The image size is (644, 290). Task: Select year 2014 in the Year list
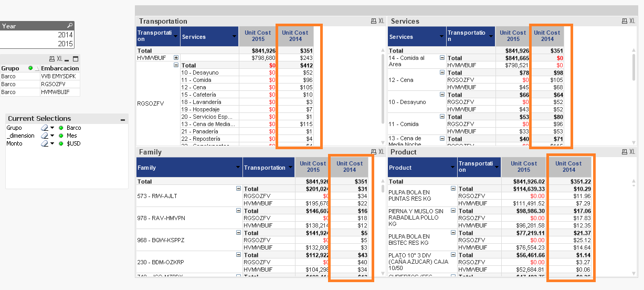[37, 35]
